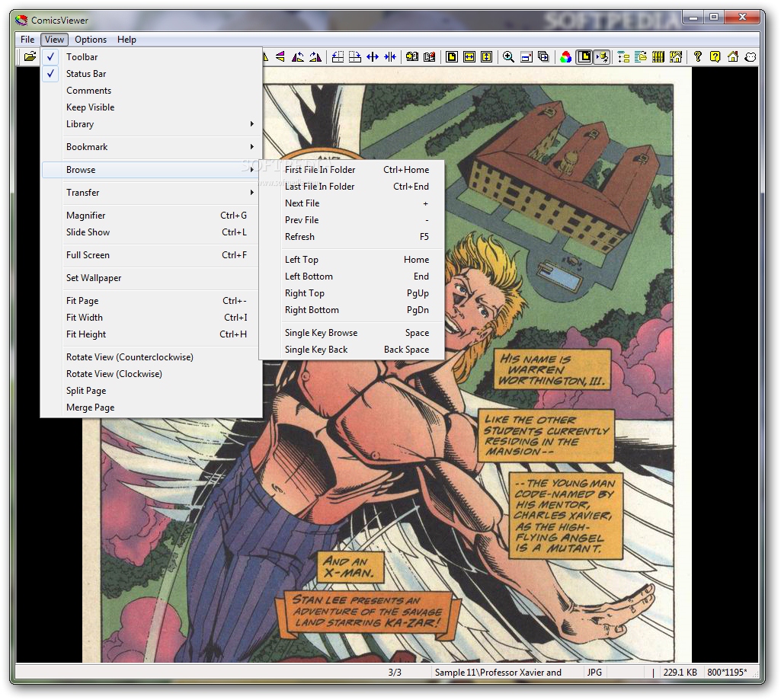Click the expand horizontally arrows icon

[373, 57]
